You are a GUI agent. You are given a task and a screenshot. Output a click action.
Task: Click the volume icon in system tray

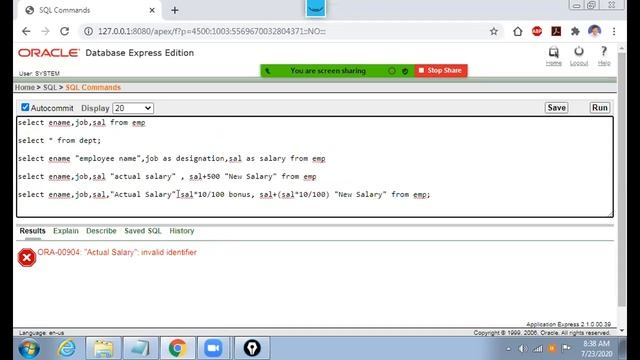[522, 349]
